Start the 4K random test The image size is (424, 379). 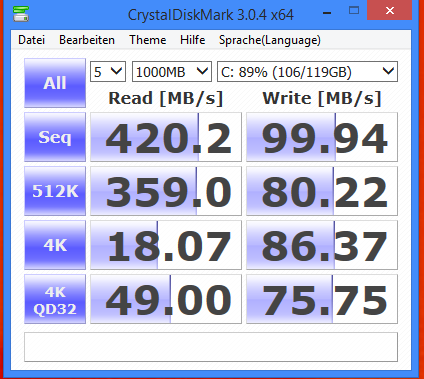tap(55, 245)
